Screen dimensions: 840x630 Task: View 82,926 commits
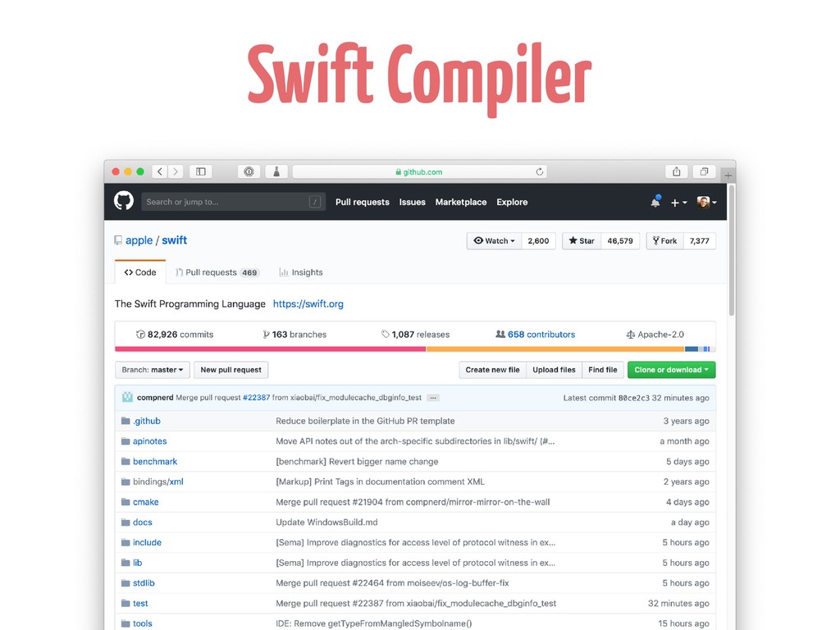point(175,335)
